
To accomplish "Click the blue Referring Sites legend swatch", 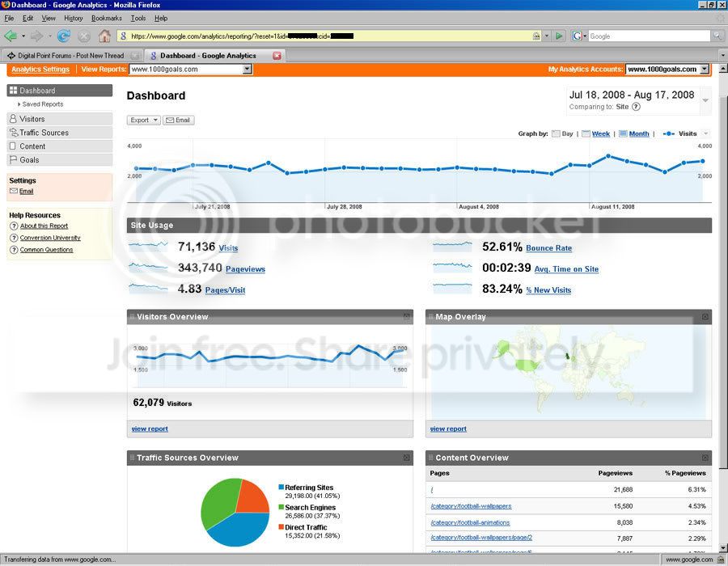I will coord(281,487).
